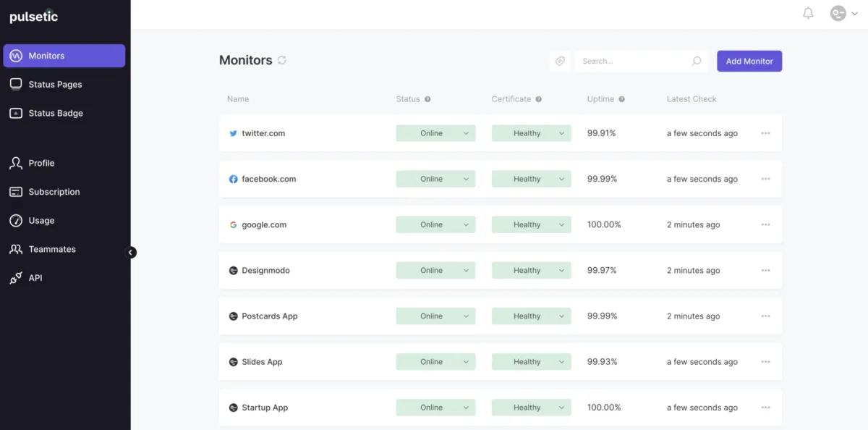
Task: Go to Status Pages in sidebar
Action: tap(55, 85)
